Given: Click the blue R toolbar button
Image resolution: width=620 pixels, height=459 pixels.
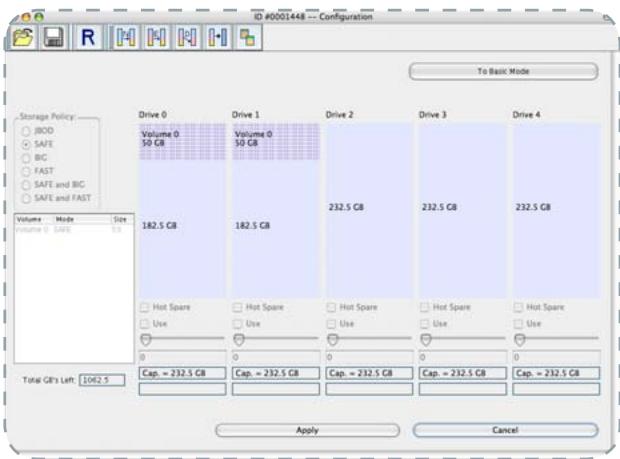Looking at the screenshot, I should pos(88,38).
